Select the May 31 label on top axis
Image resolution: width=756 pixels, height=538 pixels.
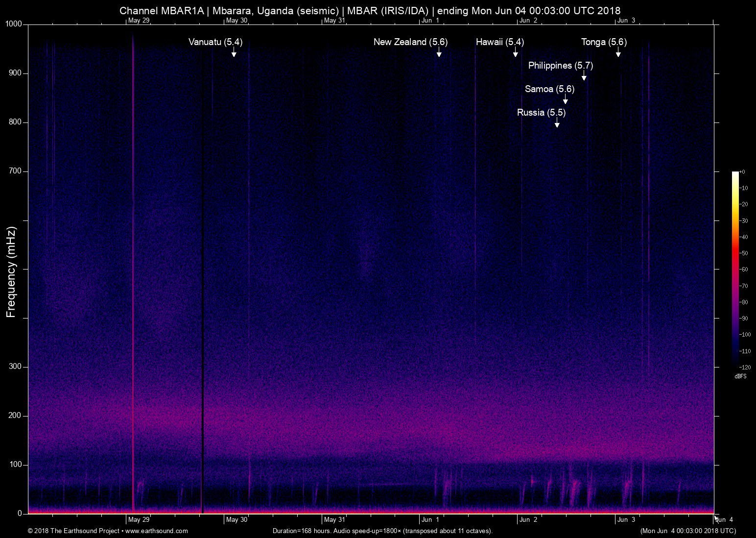(x=334, y=21)
